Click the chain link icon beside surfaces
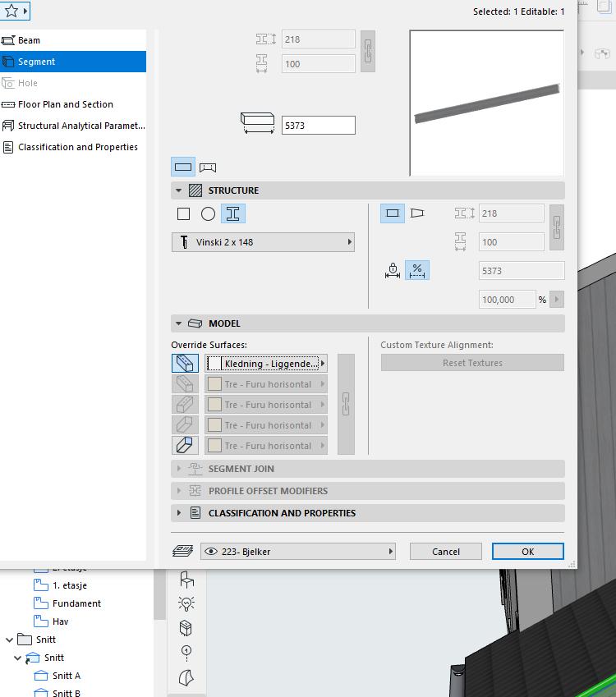 coord(346,404)
